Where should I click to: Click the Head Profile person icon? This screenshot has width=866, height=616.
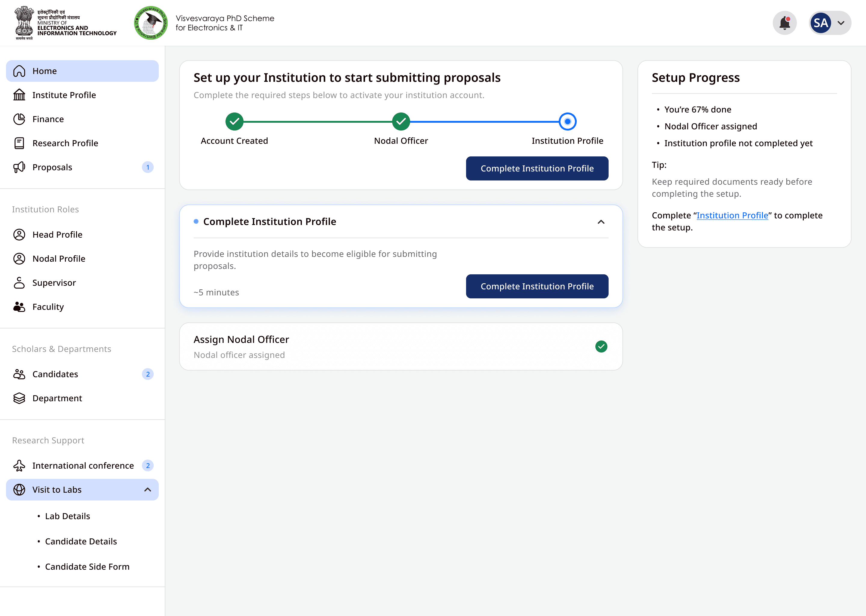[19, 234]
